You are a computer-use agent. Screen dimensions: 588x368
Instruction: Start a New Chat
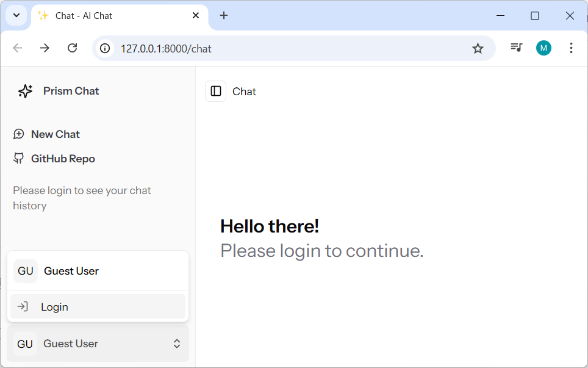pyautogui.click(x=55, y=134)
